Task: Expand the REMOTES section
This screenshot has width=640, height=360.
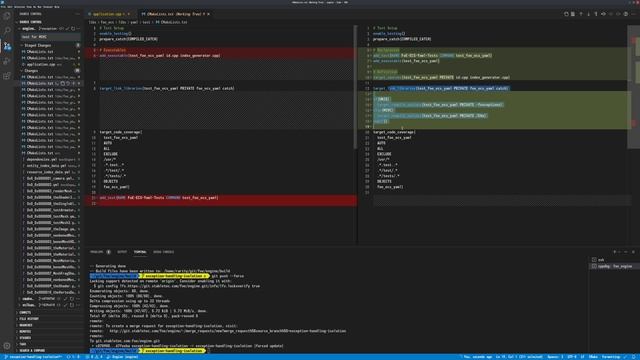Action: (x=25, y=331)
